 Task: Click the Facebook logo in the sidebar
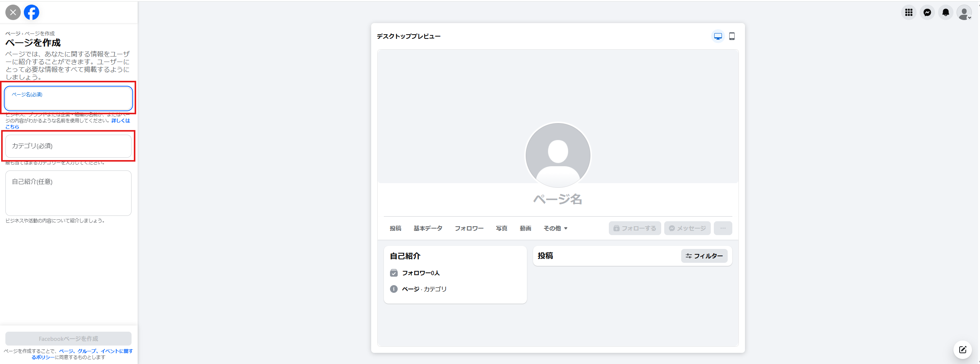click(x=32, y=12)
